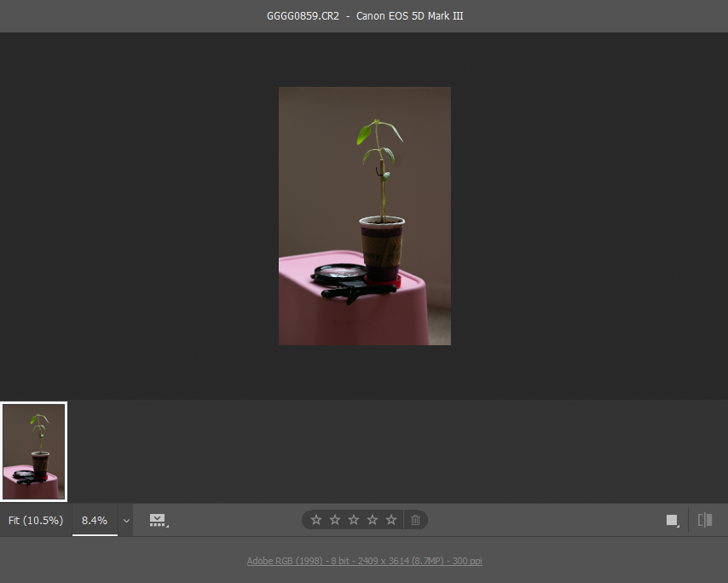Click the full screen preview icon
Image resolution: width=728 pixels, height=583 pixels.
pos(671,519)
